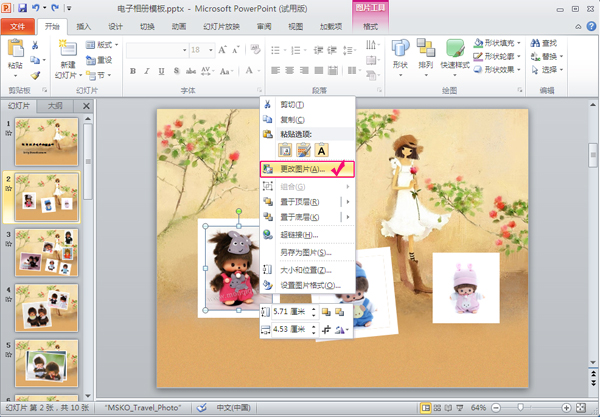Open the Select (选择) dropdown

(547, 70)
